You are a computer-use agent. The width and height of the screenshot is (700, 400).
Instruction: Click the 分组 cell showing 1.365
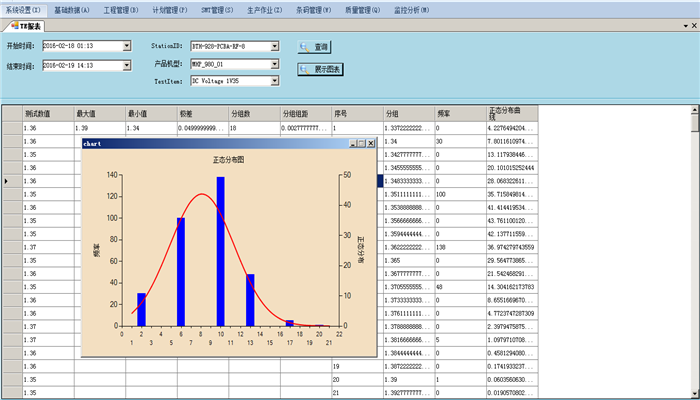(409, 260)
